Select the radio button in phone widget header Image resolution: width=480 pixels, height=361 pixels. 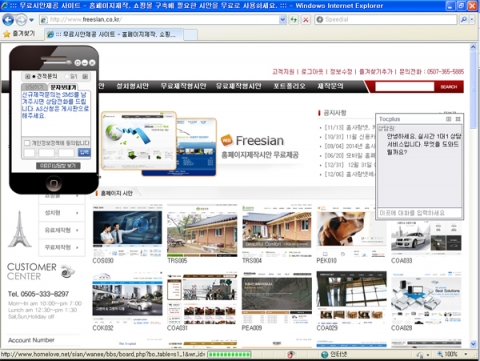click(67, 77)
